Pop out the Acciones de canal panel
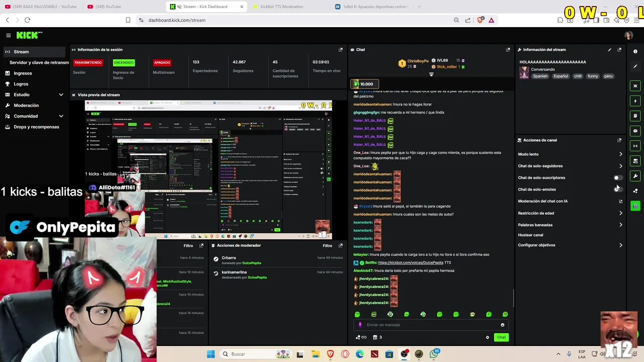This screenshot has height=362, width=644. pyautogui.click(x=619, y=140)
